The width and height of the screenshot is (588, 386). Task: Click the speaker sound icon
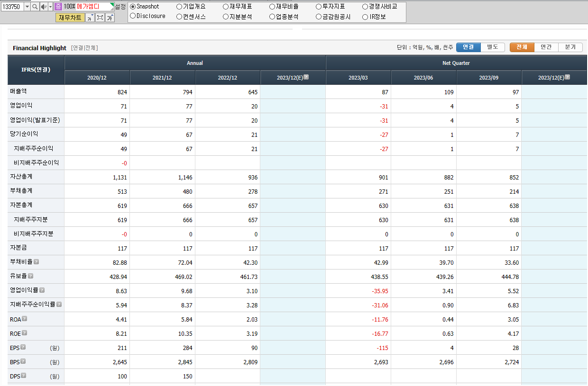[x=43, y=7]
